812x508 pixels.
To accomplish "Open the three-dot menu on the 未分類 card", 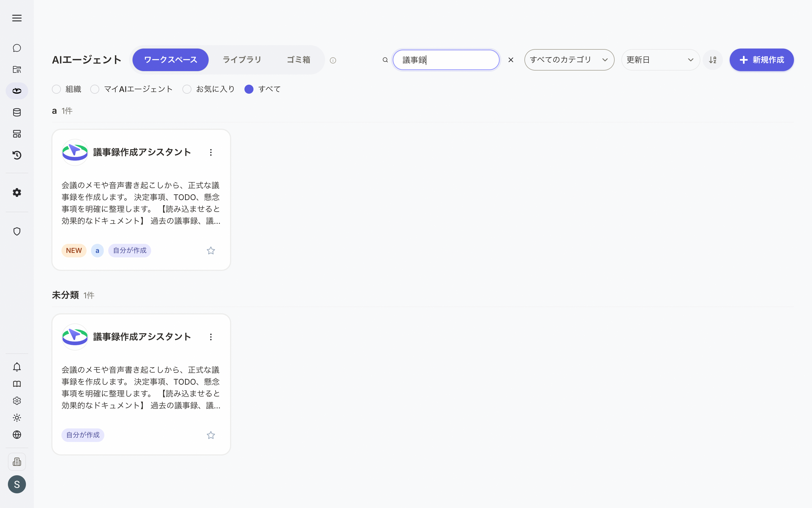I will point(211,337).
